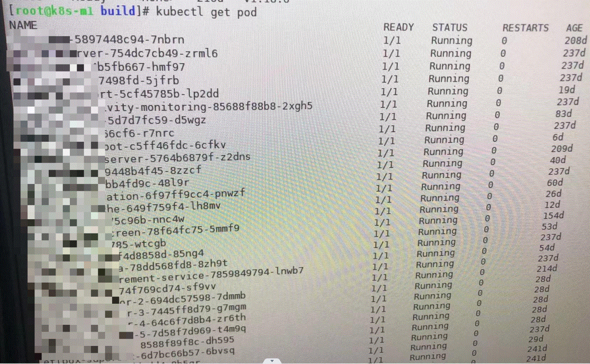This screenshot has width=590, height=364.
Task: Click 'Running' status in the 6cfkv row
Action: (x=443, y=140)
